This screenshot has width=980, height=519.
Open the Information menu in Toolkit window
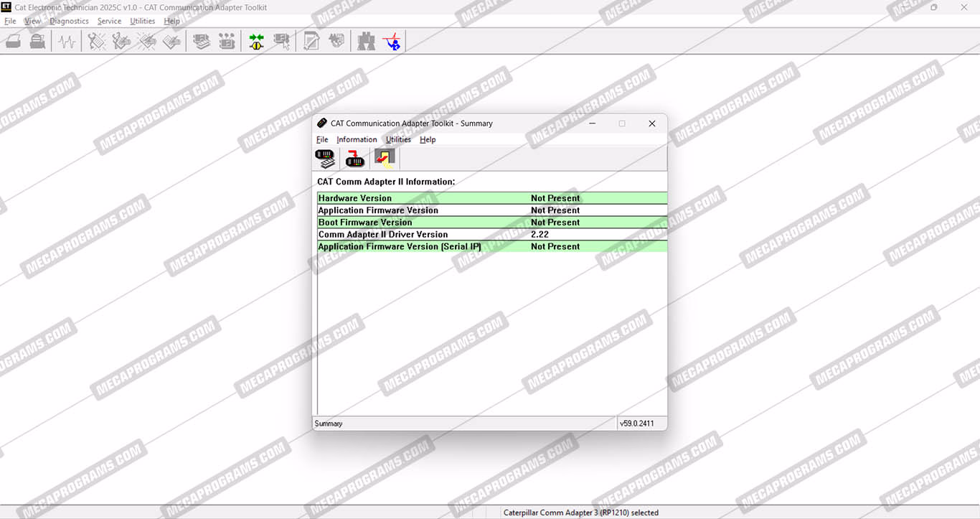click(x=357, y=140)
